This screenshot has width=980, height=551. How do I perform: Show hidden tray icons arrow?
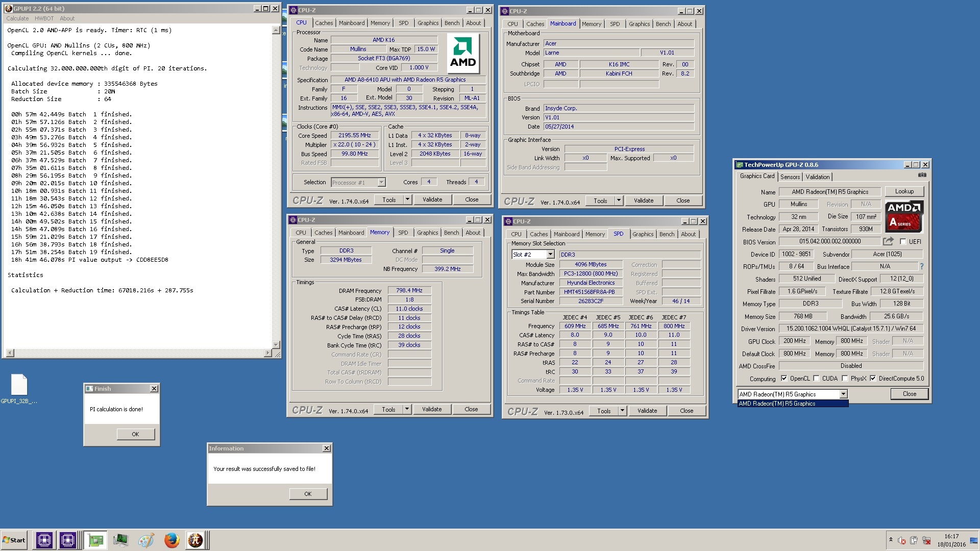pyautogui.click(x=891, y=540)
